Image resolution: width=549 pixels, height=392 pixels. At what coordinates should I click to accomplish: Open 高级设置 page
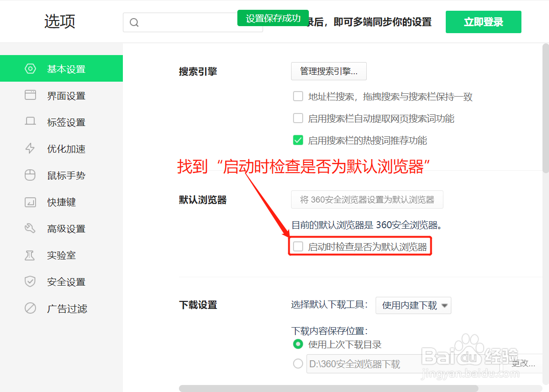(x=66, y=229)
